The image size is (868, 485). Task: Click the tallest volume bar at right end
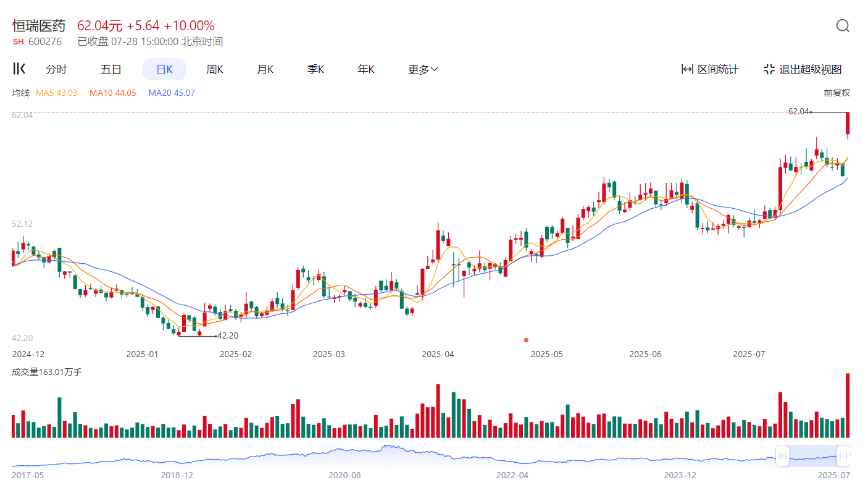(848, 405)
